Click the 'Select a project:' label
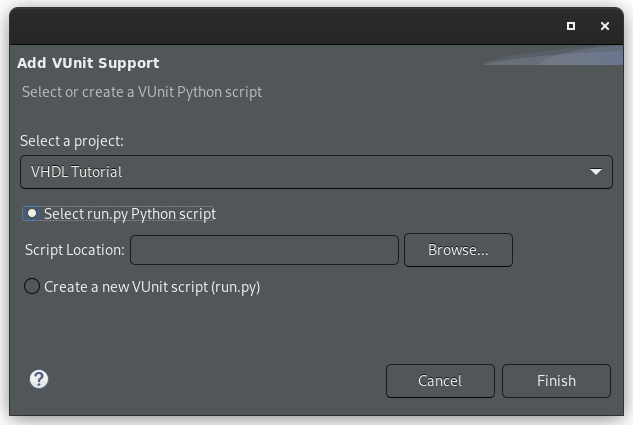The image size is (633, 425). 72,141
